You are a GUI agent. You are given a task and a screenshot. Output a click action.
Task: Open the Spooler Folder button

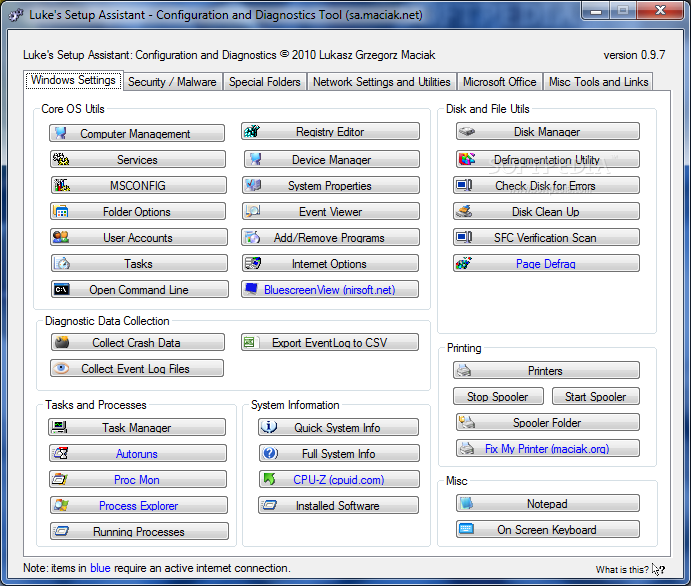pos(548,422)
